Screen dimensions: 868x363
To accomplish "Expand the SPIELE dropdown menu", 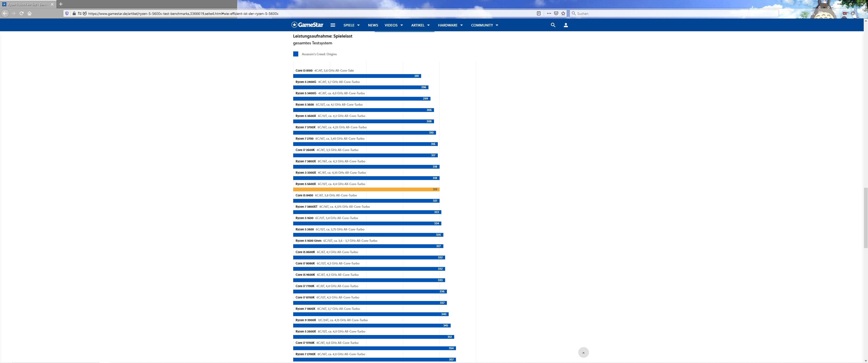I will coord(351,25).
